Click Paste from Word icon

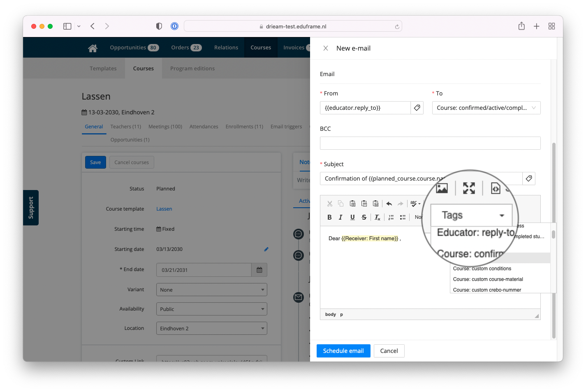coord(375,204)
